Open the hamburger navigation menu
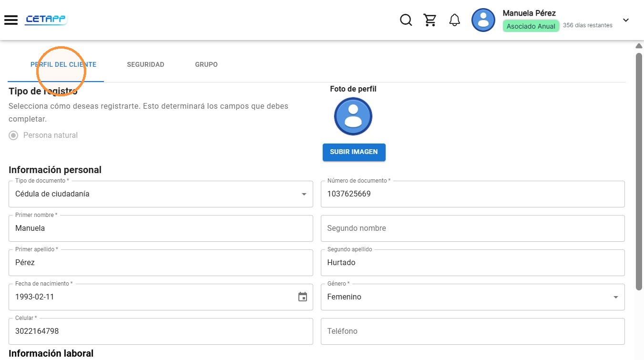 point(11,20)
